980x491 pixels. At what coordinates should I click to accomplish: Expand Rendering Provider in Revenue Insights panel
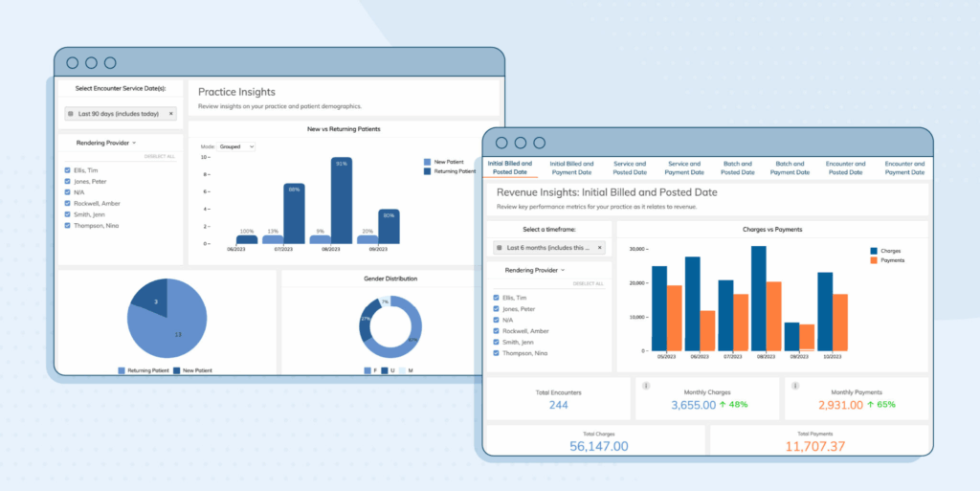tap(534, 270)
